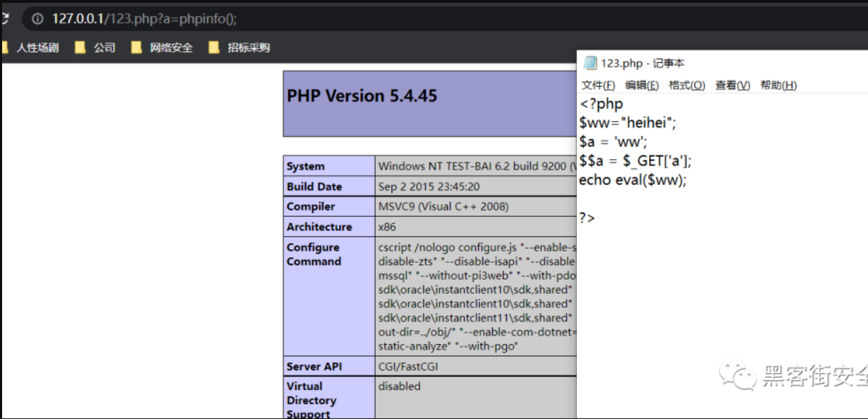This screenshot has width=868, height=419.
Task: Click the Configure Command row label
Action: click(314, 254)
